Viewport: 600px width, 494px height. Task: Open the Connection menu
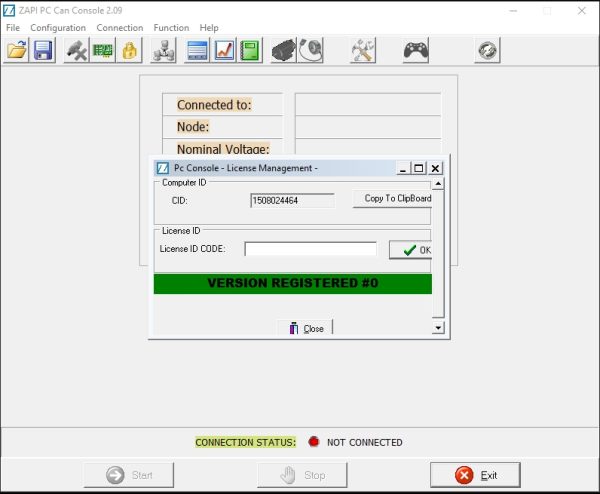click(120, 28)
